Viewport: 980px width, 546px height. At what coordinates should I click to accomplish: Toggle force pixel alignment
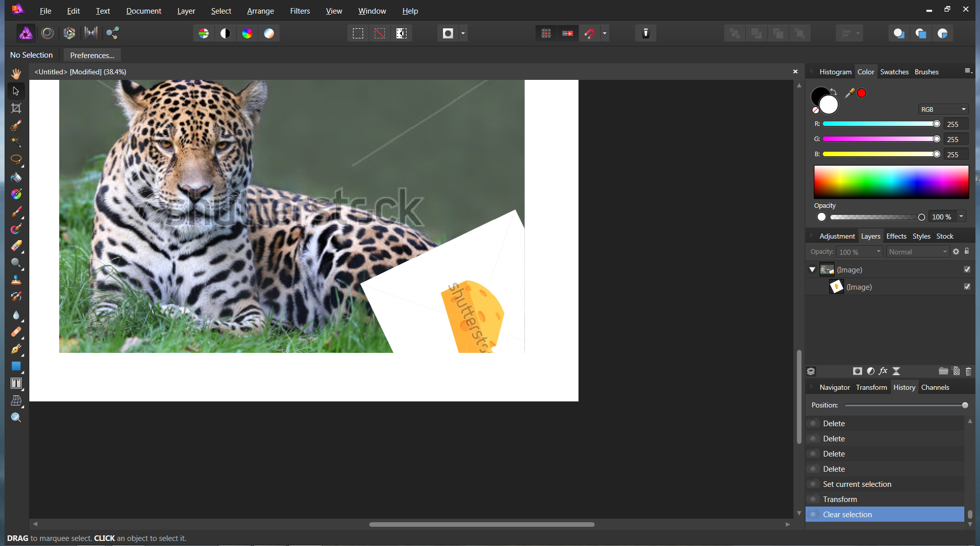click(568, 33)
